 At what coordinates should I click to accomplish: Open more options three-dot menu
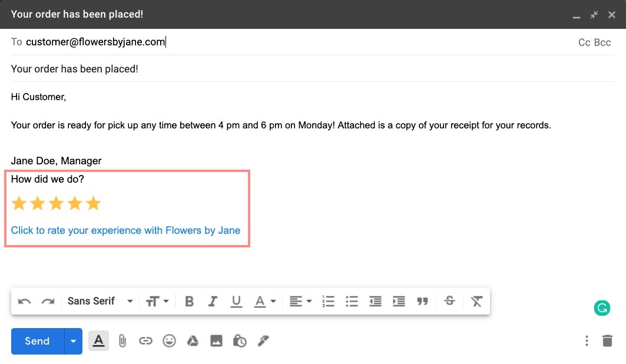pos(587,341)
